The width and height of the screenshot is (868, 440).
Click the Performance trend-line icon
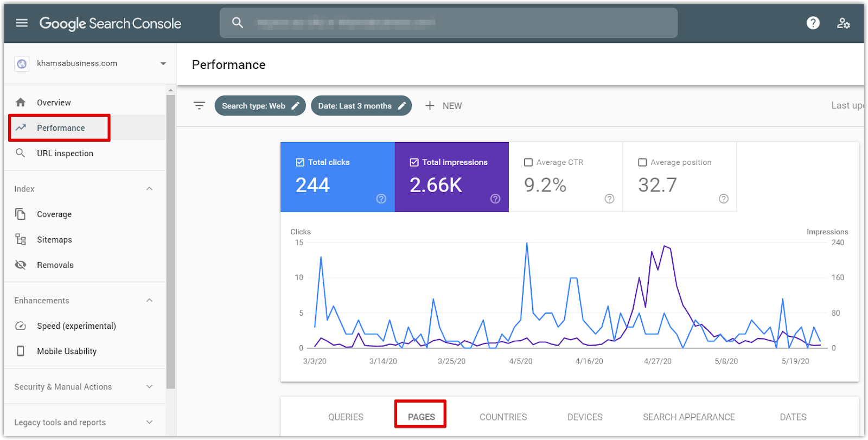point(21,128)
